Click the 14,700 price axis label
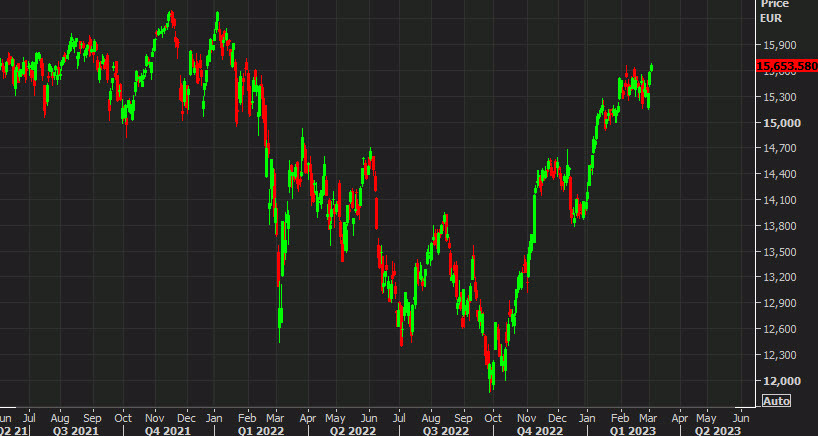The height and width of the screenshot is (436, 818). [x=779, y=148]
